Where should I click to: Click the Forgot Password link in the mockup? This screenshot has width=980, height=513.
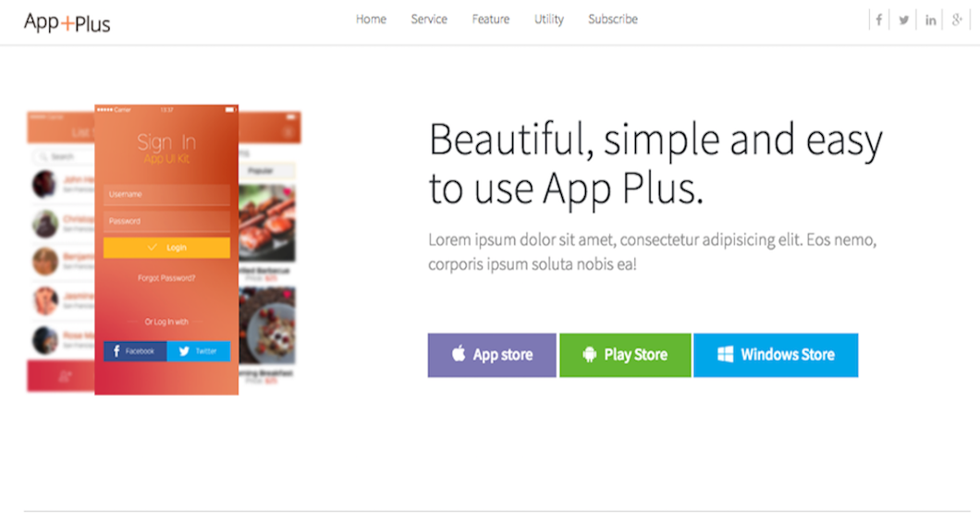166,278
